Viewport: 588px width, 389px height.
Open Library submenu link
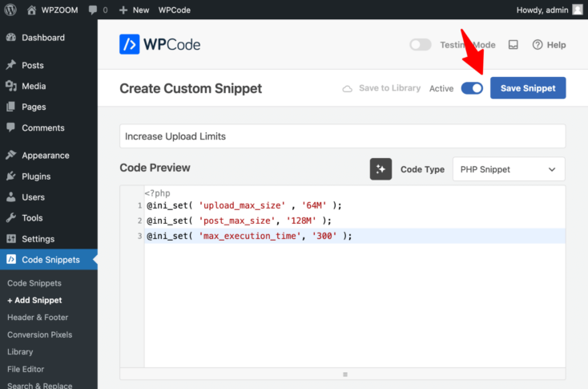(x=20, y=352)
